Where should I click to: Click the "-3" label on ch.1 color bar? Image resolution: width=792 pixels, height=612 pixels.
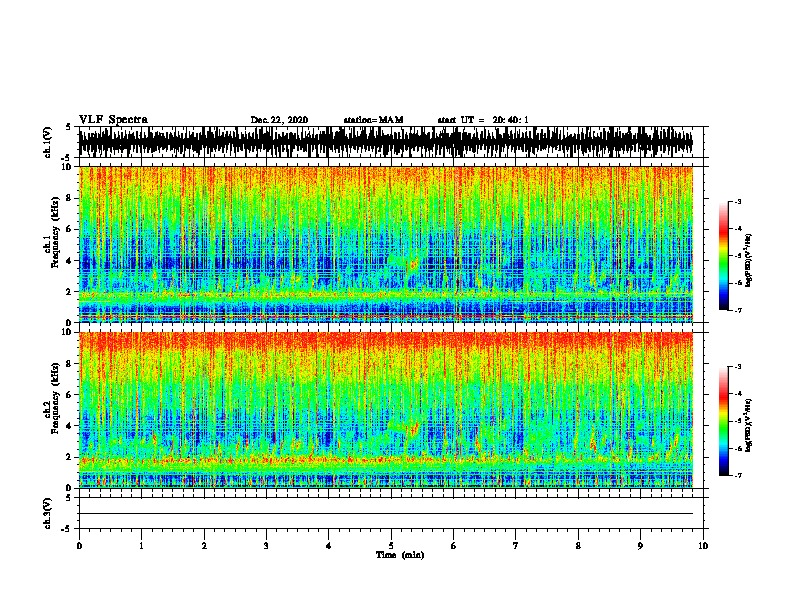(738, 202)
